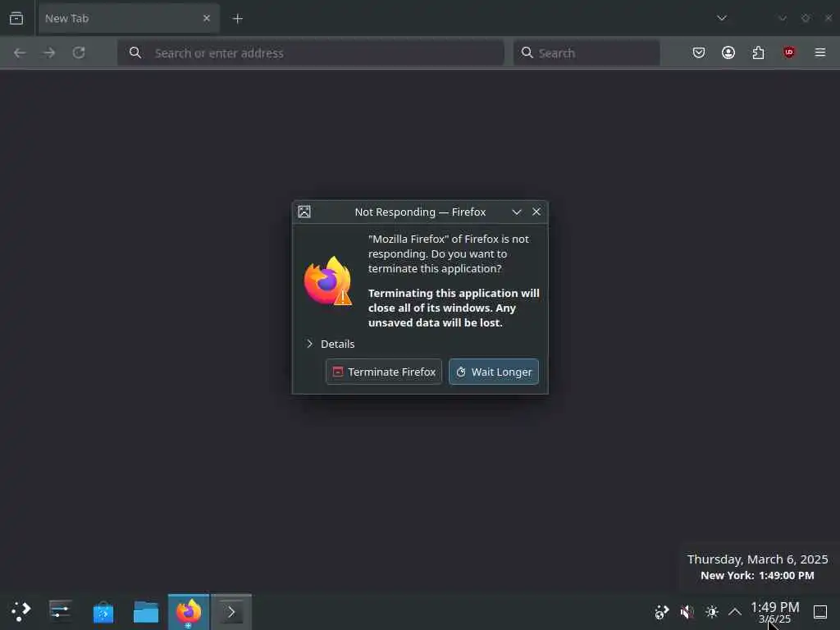Close the New Tab tab

click(206, 18)
